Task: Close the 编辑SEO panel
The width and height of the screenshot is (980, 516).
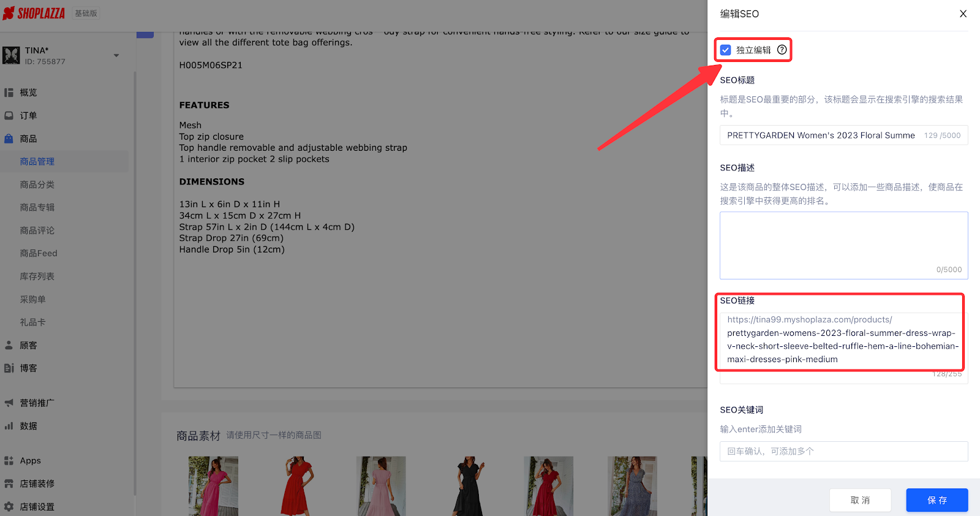Action: [963, 13]
